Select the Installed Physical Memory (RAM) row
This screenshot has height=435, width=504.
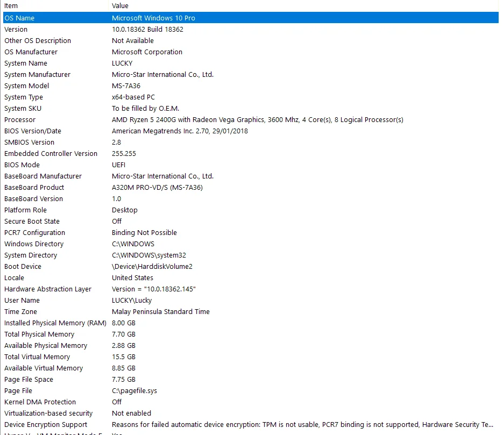251,323
